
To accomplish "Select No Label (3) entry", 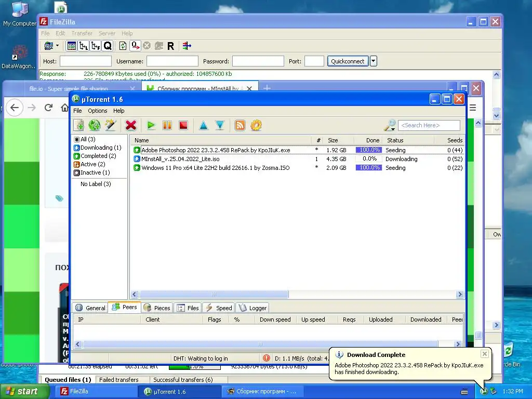I will coord(96,184).
